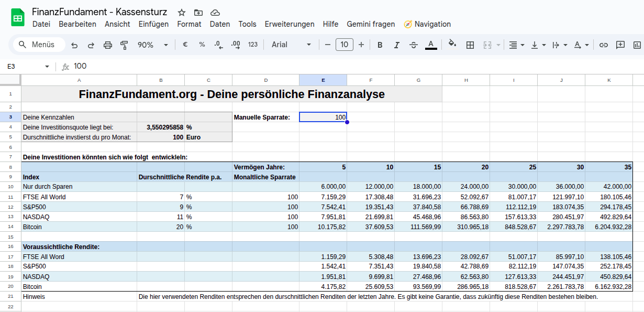Print the spreadsheet using the printer icon

(x=108, y=45)
